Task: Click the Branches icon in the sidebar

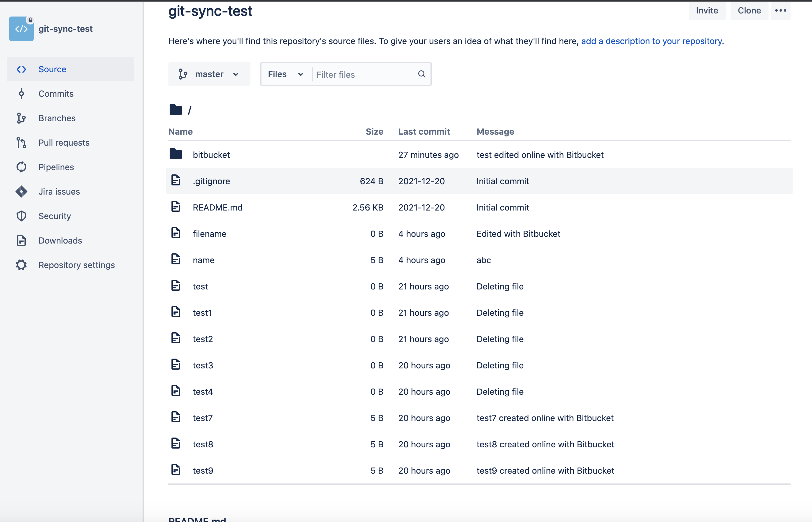Action: 21,118
